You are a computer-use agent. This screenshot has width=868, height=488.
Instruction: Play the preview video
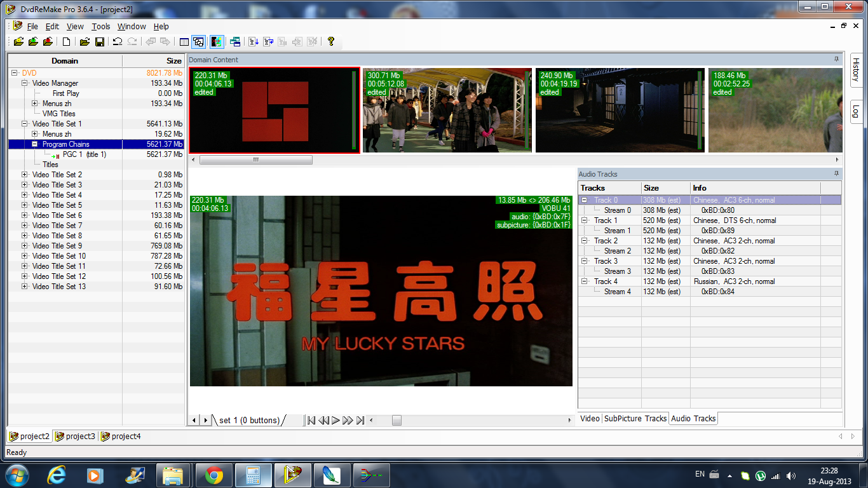pos(336,420)
